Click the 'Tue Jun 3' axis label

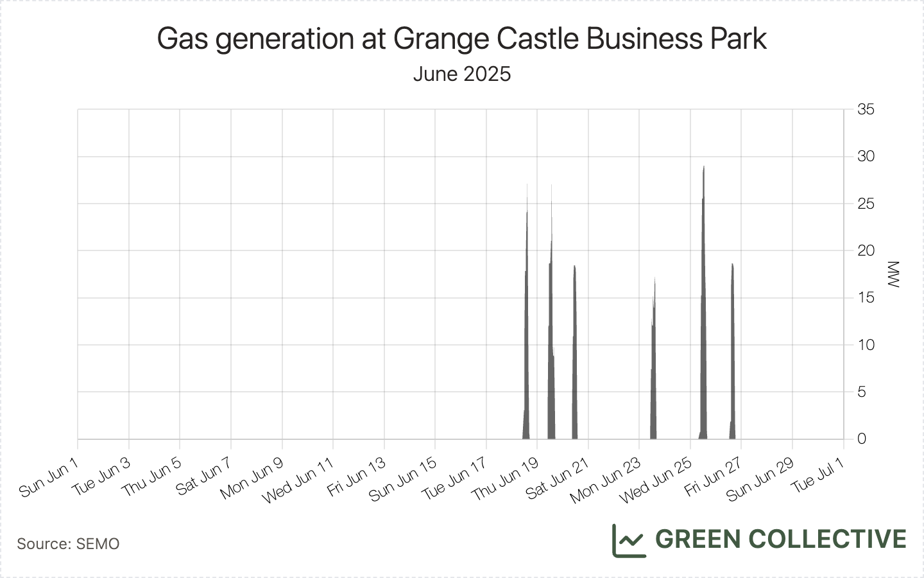tap(101, 476)
